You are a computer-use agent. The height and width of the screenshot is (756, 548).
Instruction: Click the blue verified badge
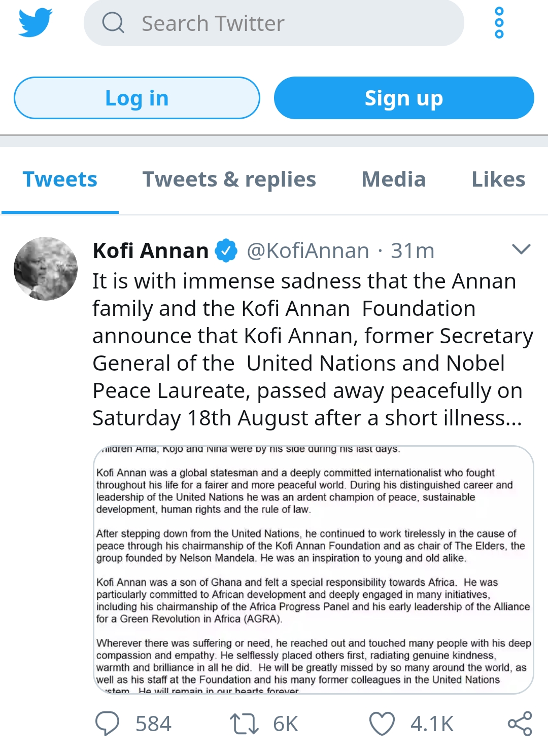(226, 250)
